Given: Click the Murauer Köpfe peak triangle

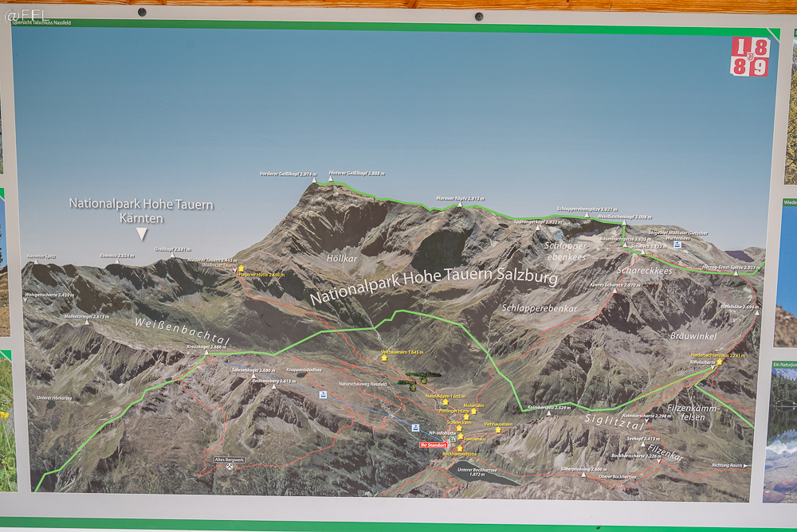Looking at the screenshot, I should [x=459, y=204].
